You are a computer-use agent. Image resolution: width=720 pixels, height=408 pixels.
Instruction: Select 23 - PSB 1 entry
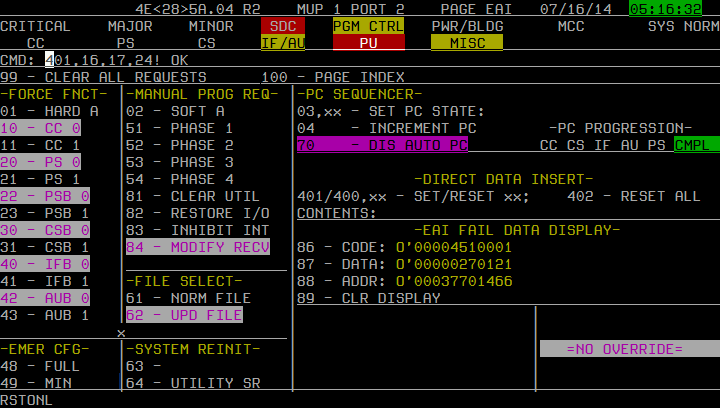point(45,213)
